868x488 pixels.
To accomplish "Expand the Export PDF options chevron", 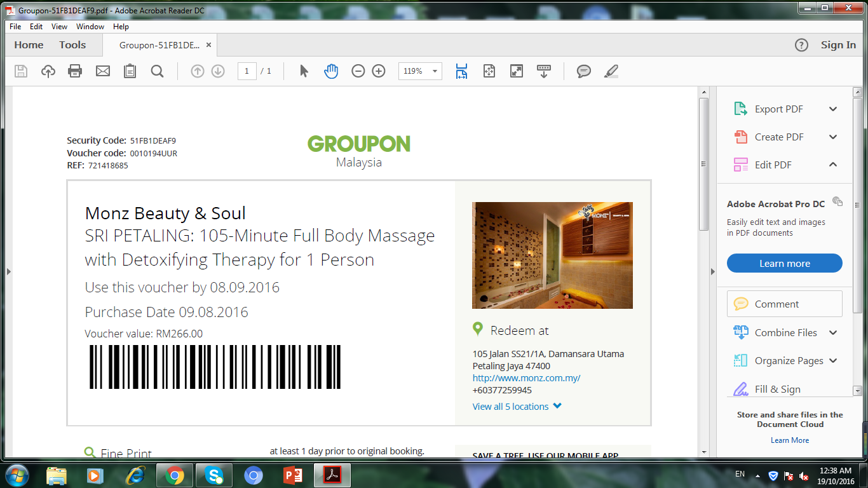I will click(832, 109).
